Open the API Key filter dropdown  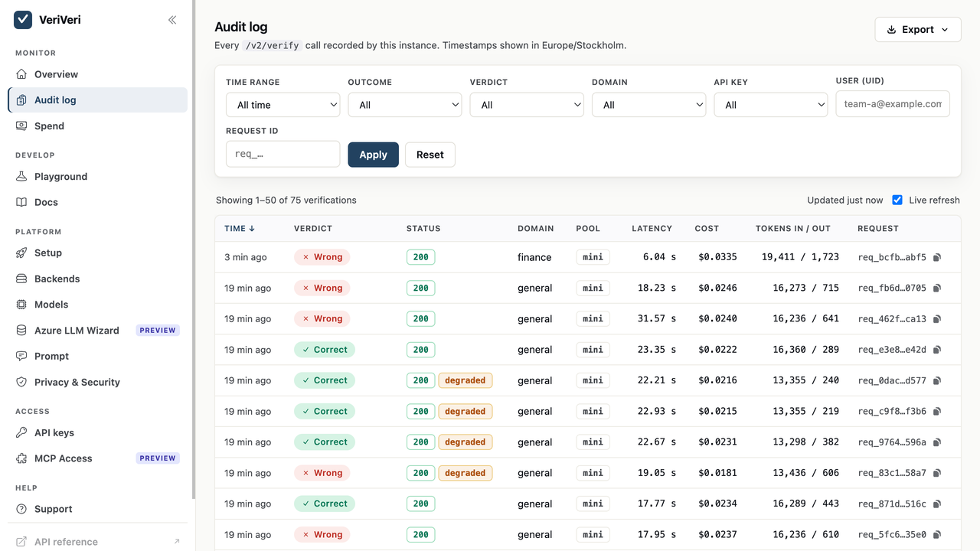click(x=771, y=105)
